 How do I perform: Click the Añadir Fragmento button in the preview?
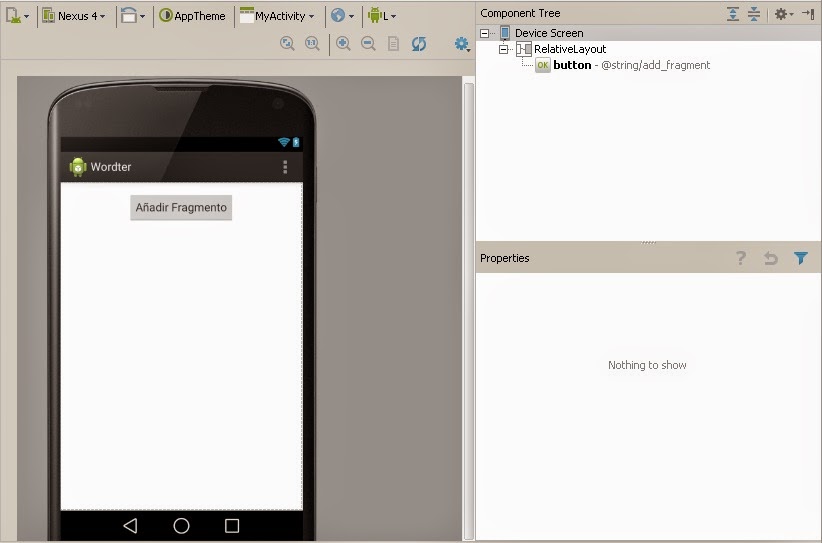click(181, 208)
